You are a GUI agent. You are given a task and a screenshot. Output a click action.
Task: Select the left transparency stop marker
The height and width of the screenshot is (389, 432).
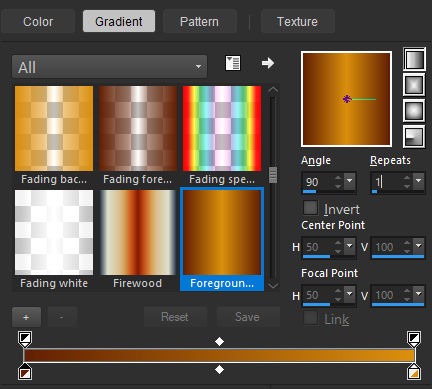coord(25,339)
